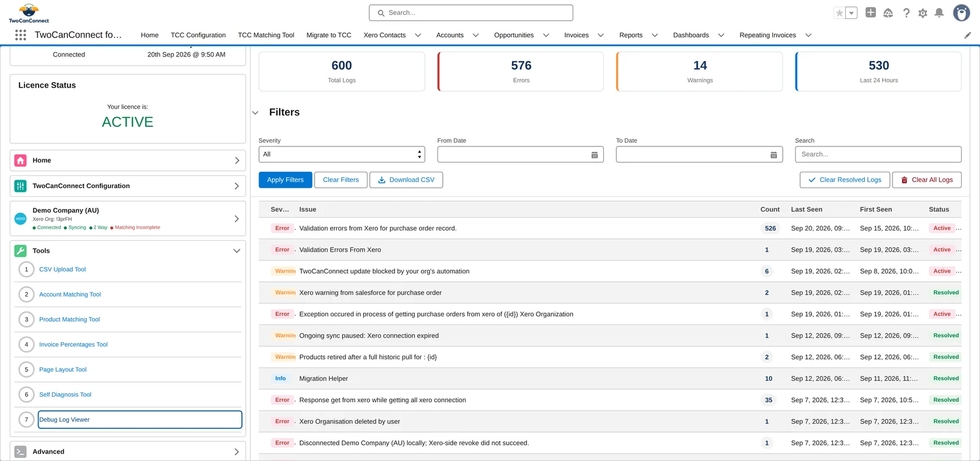Open the Debug Log Viewer link
The image size is (980, 461).
tap(64, 420)
